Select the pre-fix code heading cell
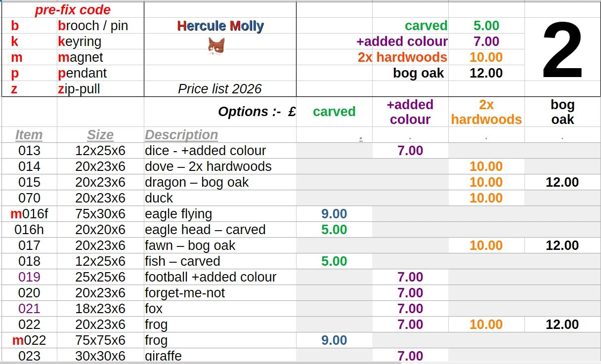The height and width of the screenshot is (364, 601). [73, 10]
